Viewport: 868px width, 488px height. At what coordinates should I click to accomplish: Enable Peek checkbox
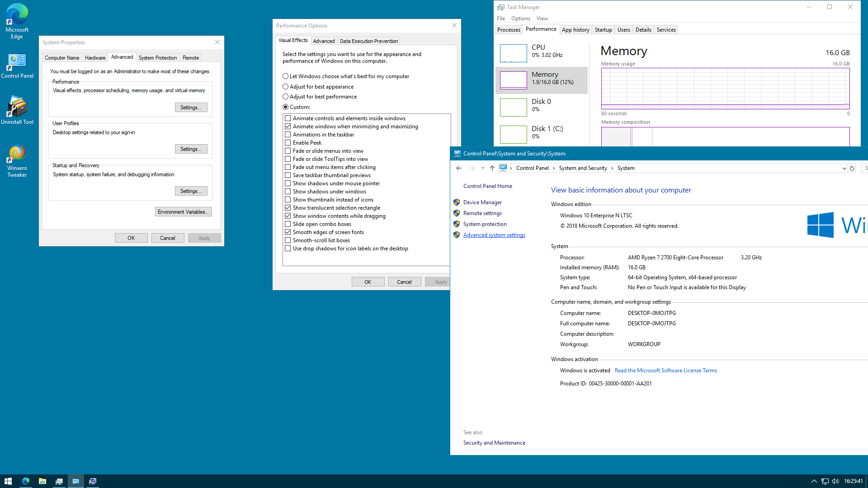pyautogui.click(x=288, y=143)
